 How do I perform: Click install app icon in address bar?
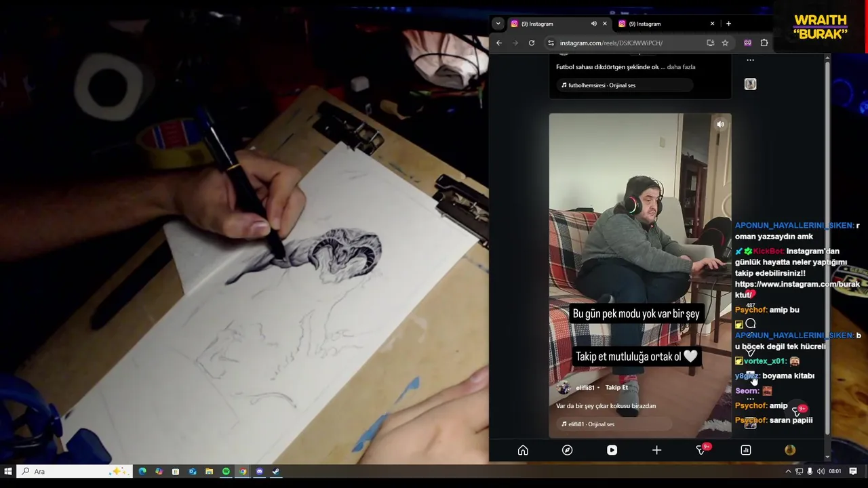(x=710, y=43)
